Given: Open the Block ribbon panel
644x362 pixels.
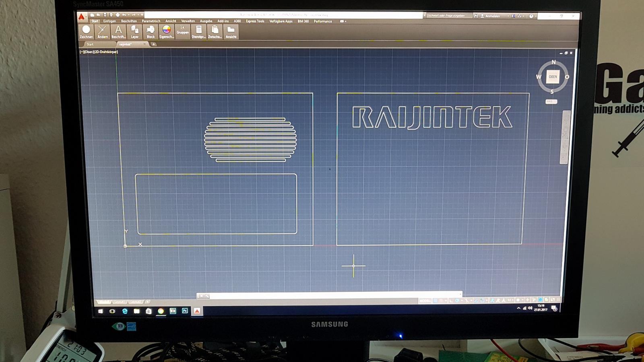Looking at the screenshot, I should 151,32.
